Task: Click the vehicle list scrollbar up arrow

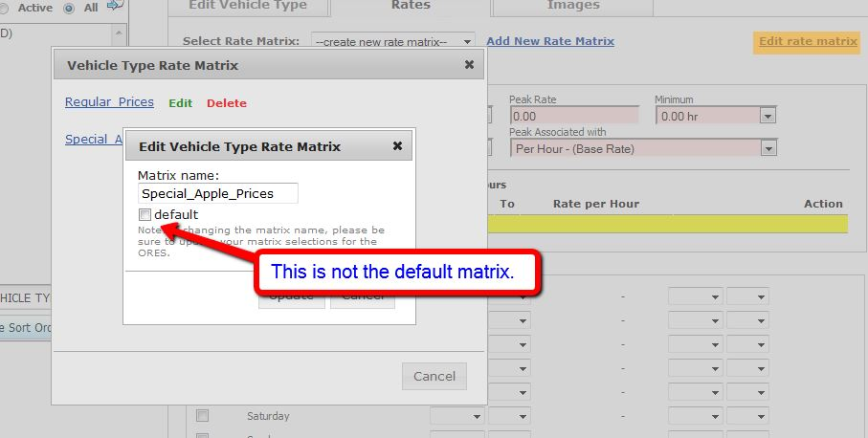Action: 120,33
